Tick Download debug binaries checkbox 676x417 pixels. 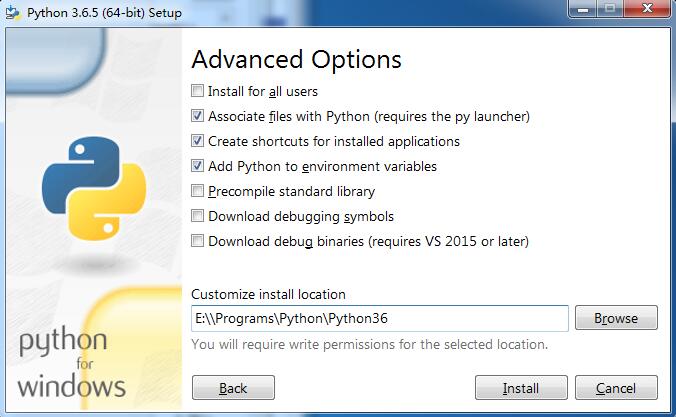coord(197,241)
